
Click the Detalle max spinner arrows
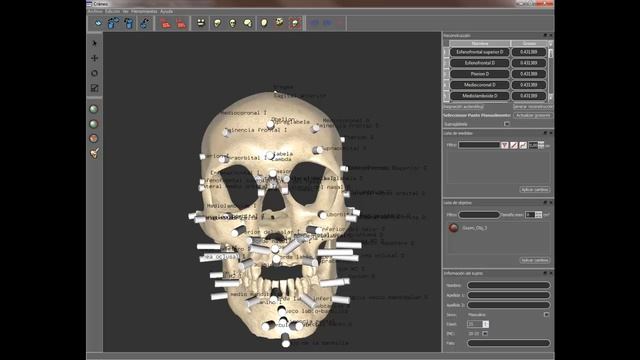pos(539,215)
